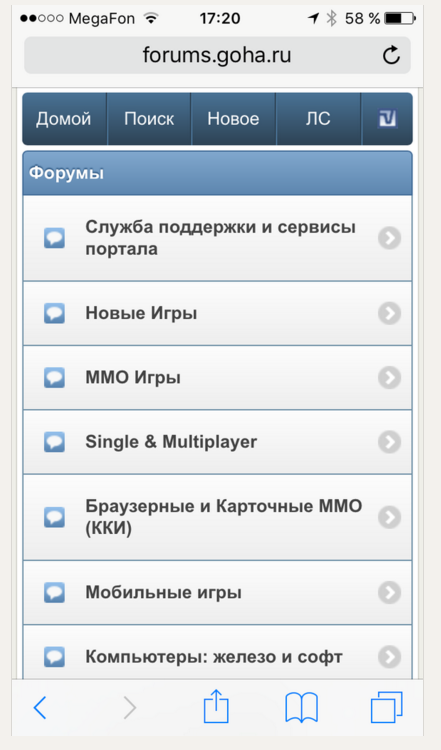Tap the forums.goha.ru address field

pos(217,55)
